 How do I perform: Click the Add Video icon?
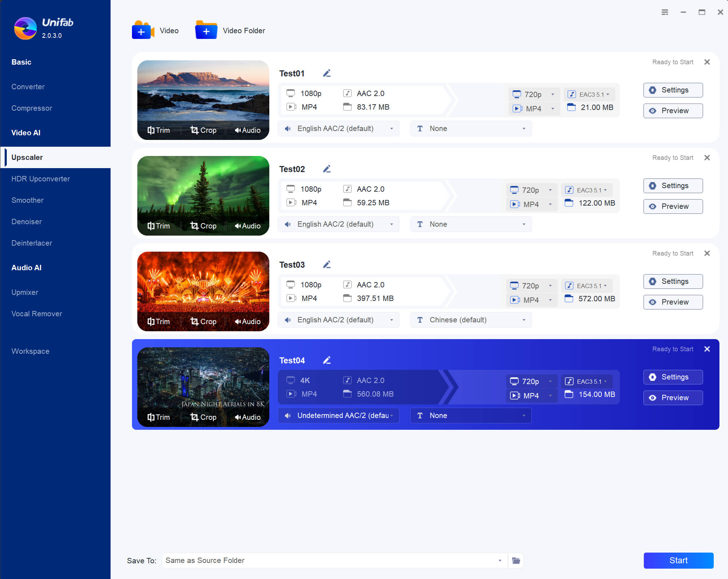click(x=143, y=31)
